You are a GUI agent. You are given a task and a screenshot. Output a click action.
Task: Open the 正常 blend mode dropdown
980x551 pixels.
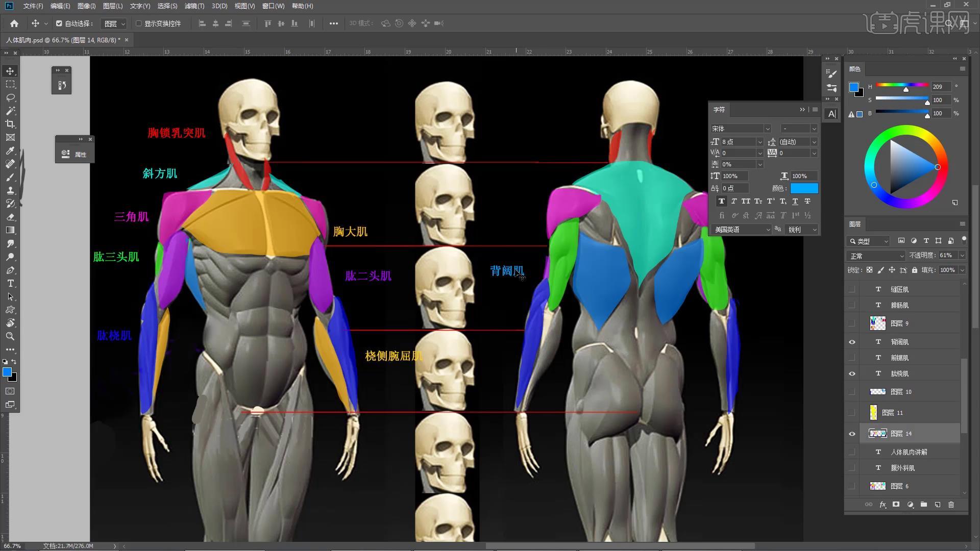pyautogui.click(x=876, y=256)
